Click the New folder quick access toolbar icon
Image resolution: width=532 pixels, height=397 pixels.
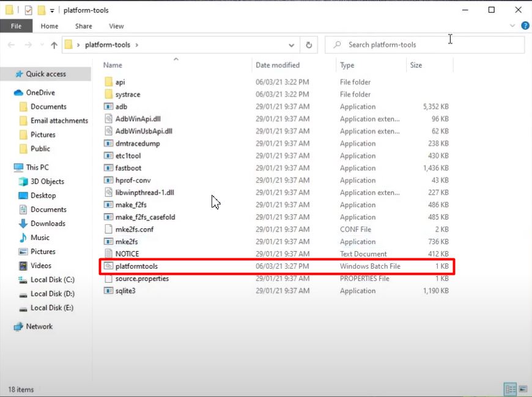click(42, 10)
